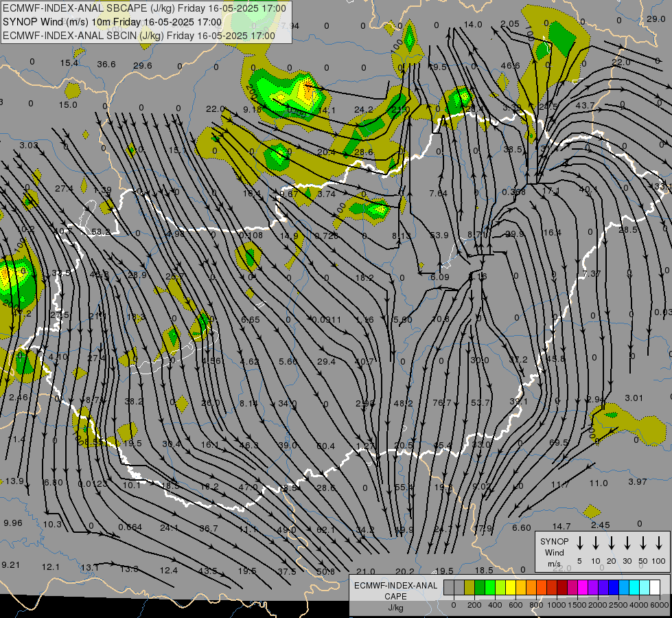Click the map value 69.5
Image resolution: width=672 pixels, height=618 pixels.
pyautogui.click(x=559, y=442)
